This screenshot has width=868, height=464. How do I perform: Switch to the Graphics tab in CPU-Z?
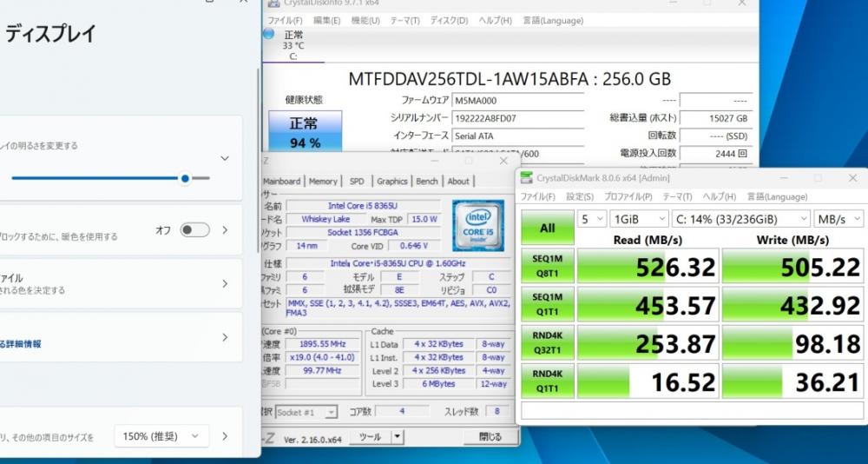coord(392,182)
